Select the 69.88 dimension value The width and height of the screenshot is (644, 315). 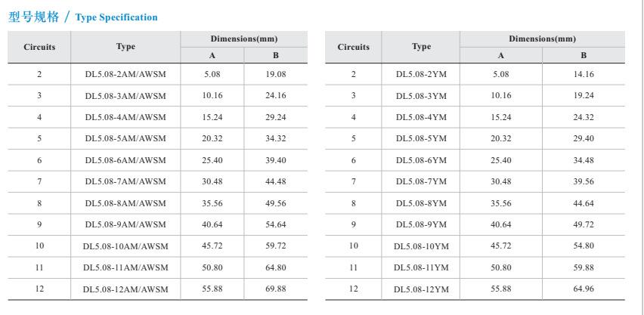(x=276, y=289)
